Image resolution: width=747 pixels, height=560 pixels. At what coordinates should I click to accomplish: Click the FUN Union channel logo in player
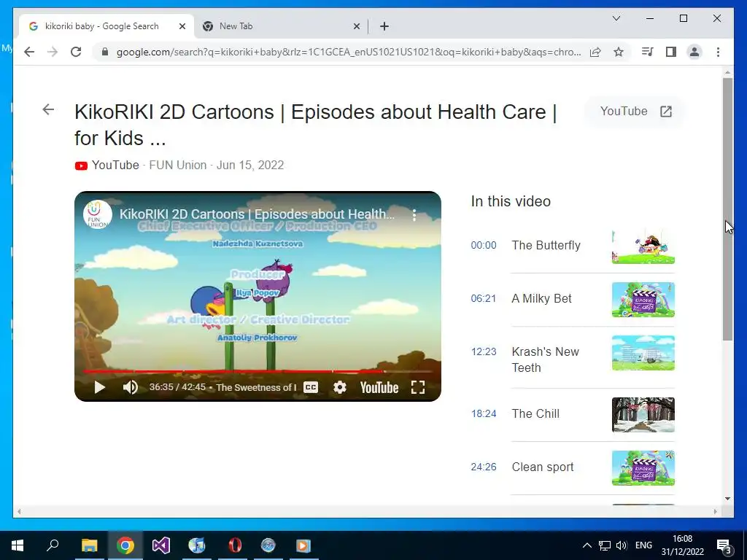tap(97, 214)
